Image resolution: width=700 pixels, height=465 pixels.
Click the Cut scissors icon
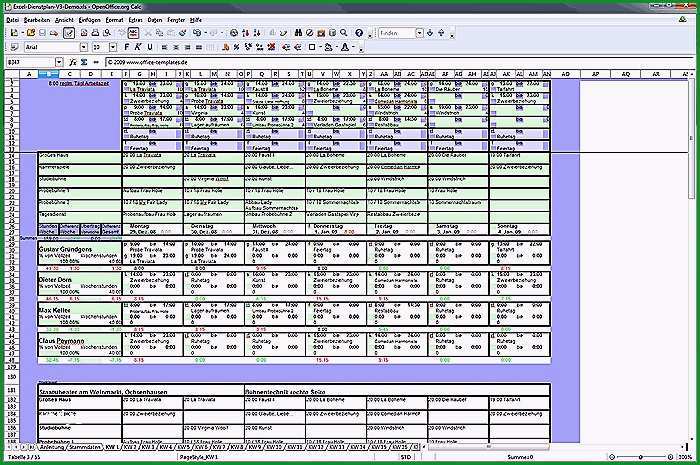148,33
